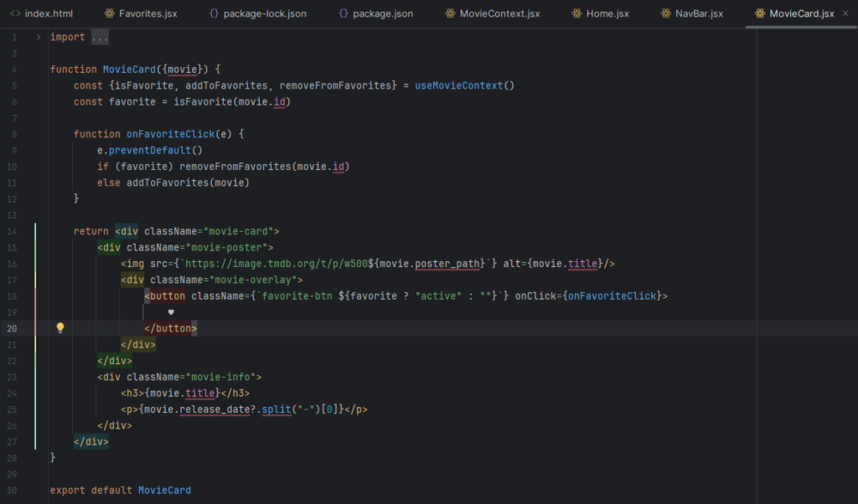The image size is (858, 504).
Task: Click the image.tmdb.org URL string
Action: tap(308, 264)
